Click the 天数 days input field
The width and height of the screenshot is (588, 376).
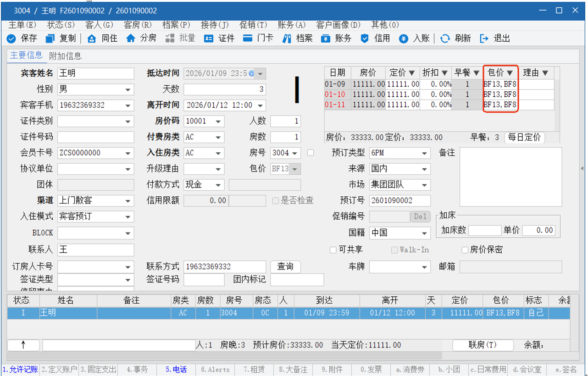(225, 89)
